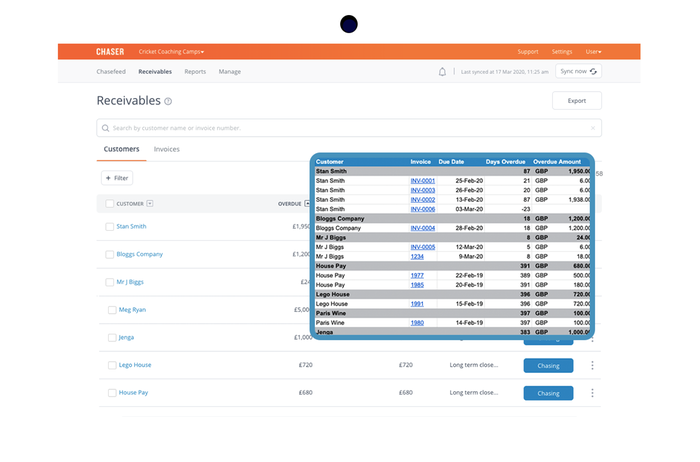Viewport: 700px width, 462px height.
Task: Tick the checkbox for Lego House
Action: pyautogui.click(x=112, y=365)
